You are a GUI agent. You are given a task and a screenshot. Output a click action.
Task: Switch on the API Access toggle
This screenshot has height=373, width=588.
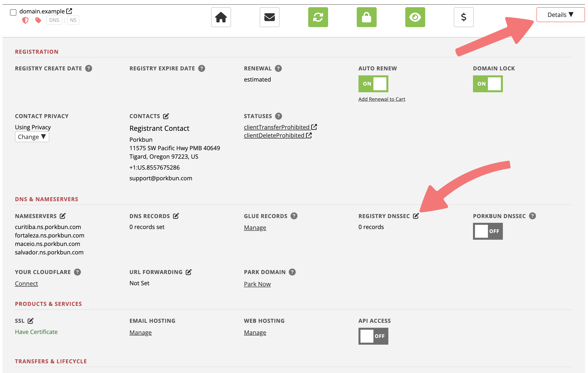click(x=373, y=336)
